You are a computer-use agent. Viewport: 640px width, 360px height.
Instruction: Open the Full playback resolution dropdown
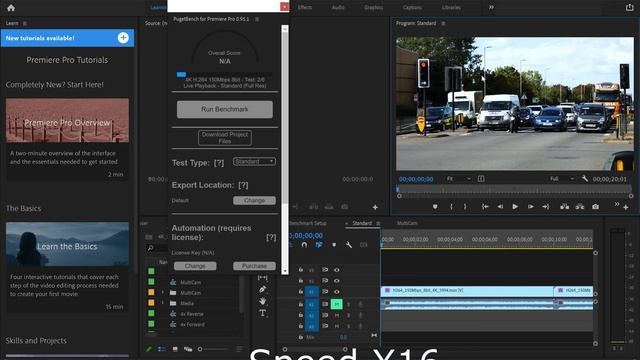pyautogui.click(x=562, y=179)
